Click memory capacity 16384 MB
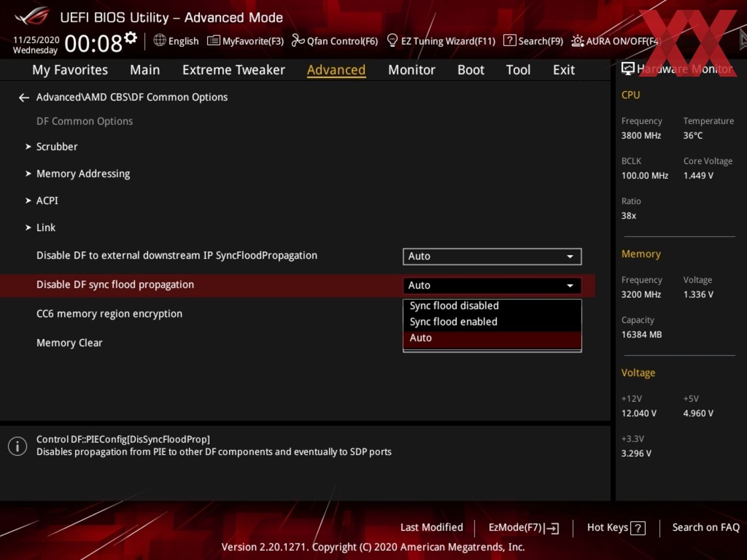This screenshot has width=747, height=560. coord(642,334)
